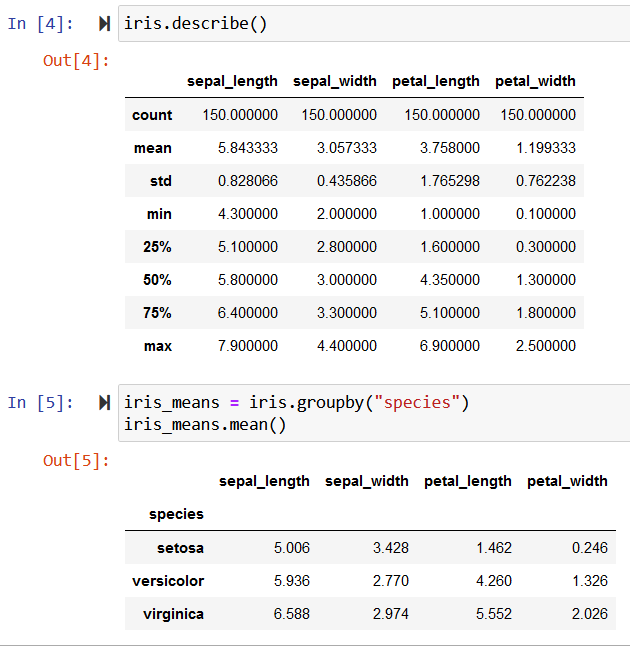Select the In [4]: prompt label
Screen dimensions: 630x646
[40, 23]
